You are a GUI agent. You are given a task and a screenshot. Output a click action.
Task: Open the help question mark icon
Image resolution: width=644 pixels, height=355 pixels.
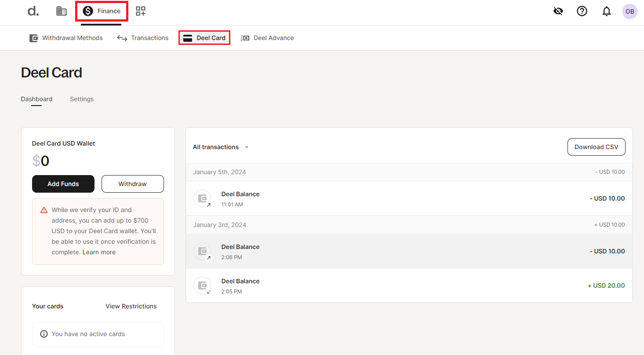click(x=582, y=11)
